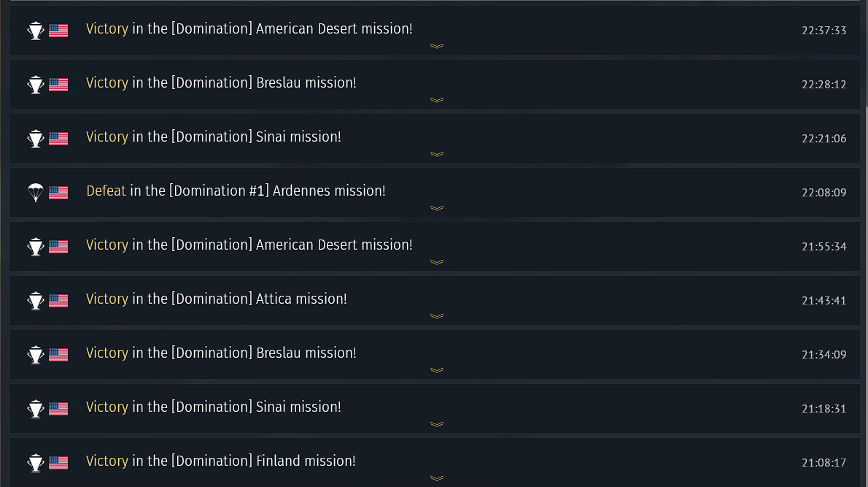Expand the 21:18:31 Sinai entry chevron

tap(437, 424)
